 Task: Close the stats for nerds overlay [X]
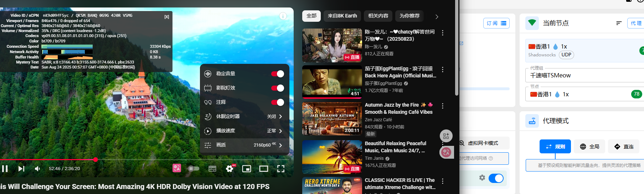coord(167,17)
